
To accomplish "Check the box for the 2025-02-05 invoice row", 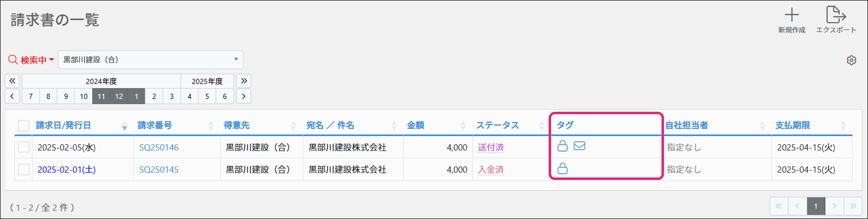I will [x=23, y=147].
